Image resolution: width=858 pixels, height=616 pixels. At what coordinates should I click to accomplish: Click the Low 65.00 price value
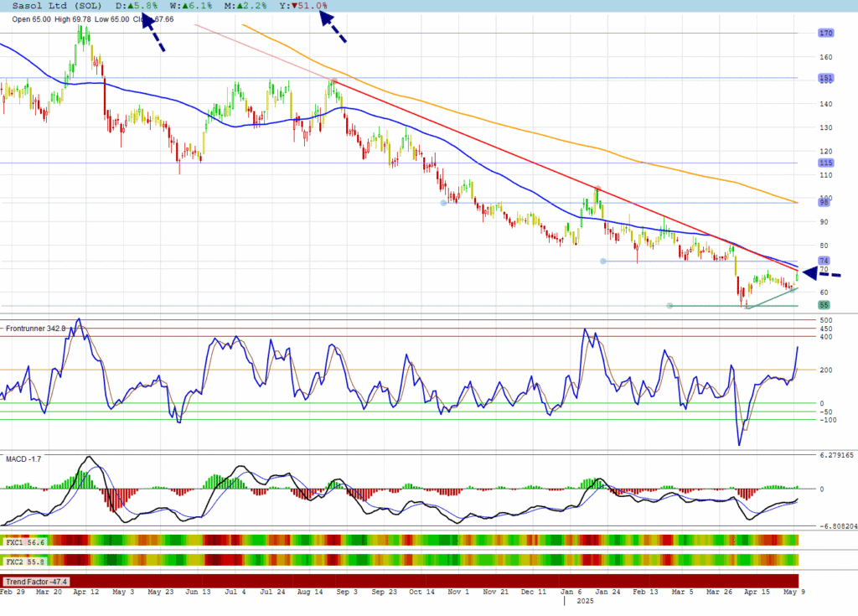click(112, 19)
